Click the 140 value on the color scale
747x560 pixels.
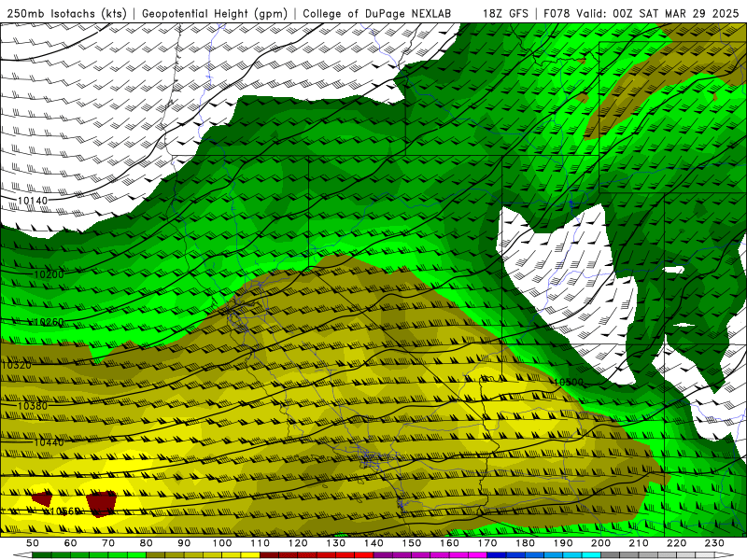tap(373, 543)
